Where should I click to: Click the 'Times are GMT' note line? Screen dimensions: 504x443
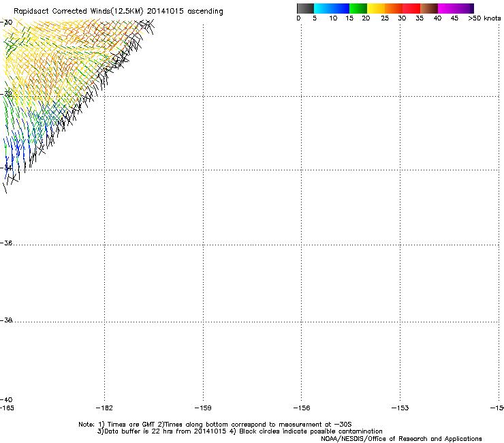[215, 425]
